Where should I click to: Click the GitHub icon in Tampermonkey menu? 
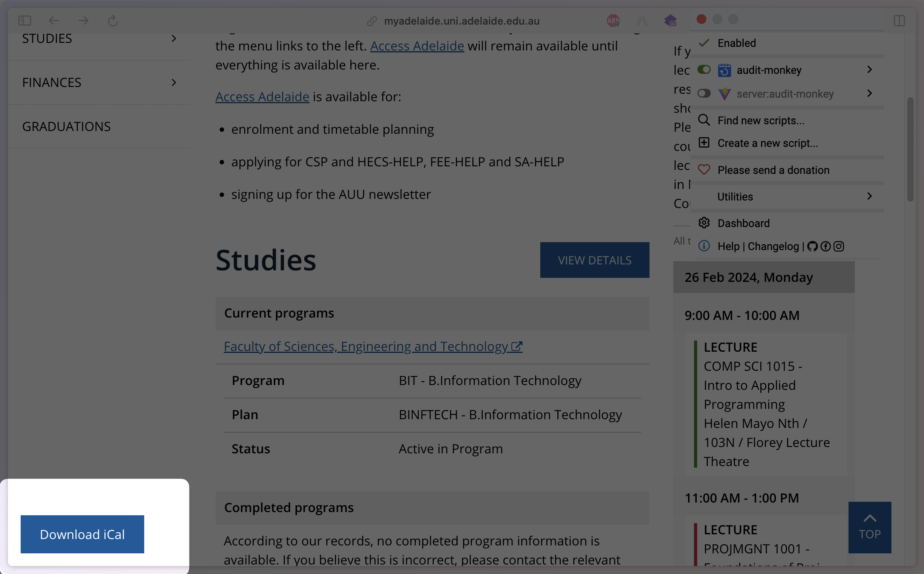(812, 247)
